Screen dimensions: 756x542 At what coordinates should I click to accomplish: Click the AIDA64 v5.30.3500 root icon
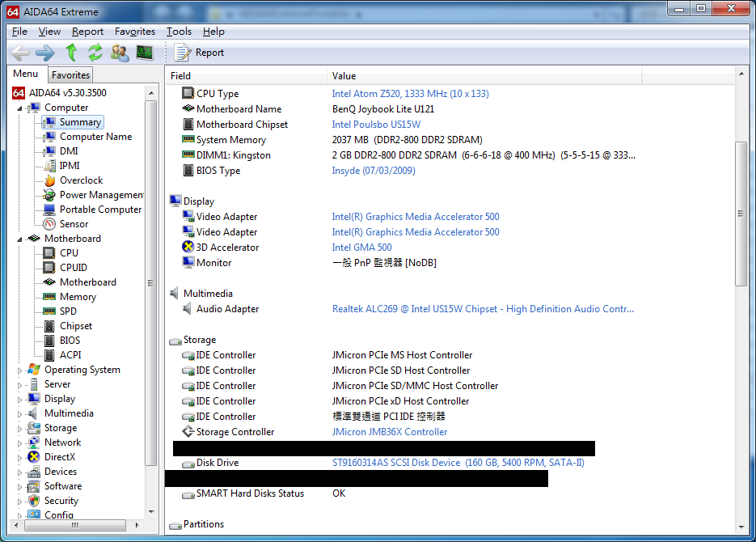[x=19, y=92]
